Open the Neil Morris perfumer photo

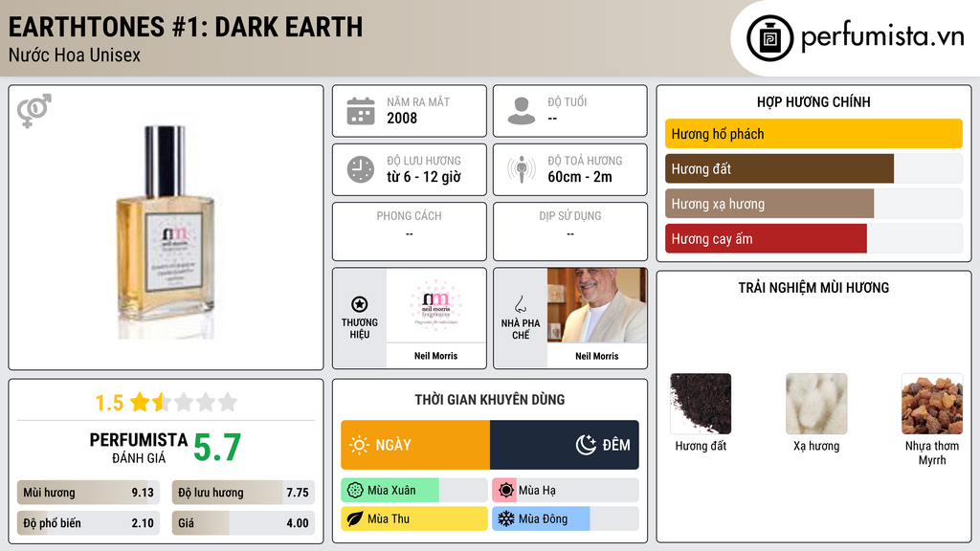(x=597, y=305)
